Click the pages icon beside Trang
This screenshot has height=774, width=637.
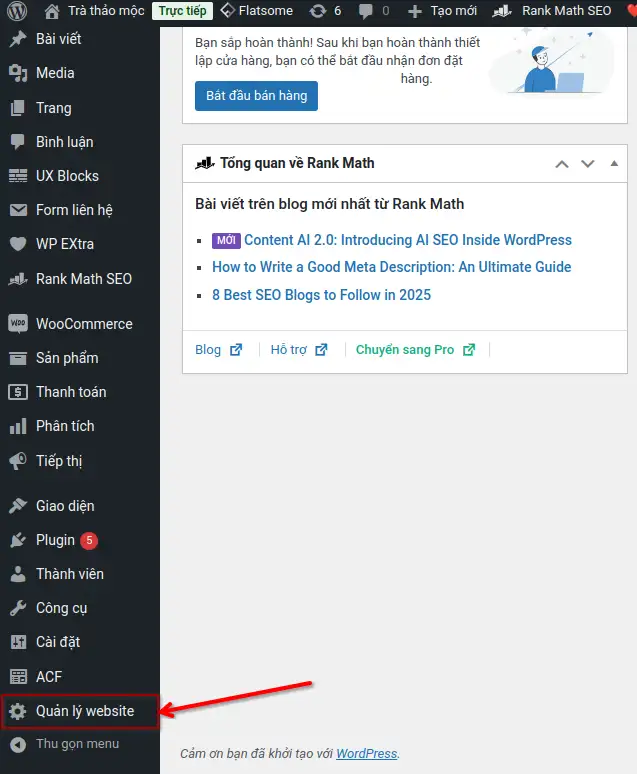[18, 108]
